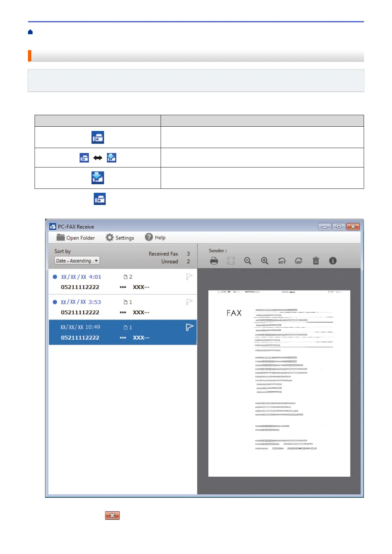This screenshot has width=392, height=554.
Task: Click the Sender label in preview pane
Action: (x=218, y=250)
